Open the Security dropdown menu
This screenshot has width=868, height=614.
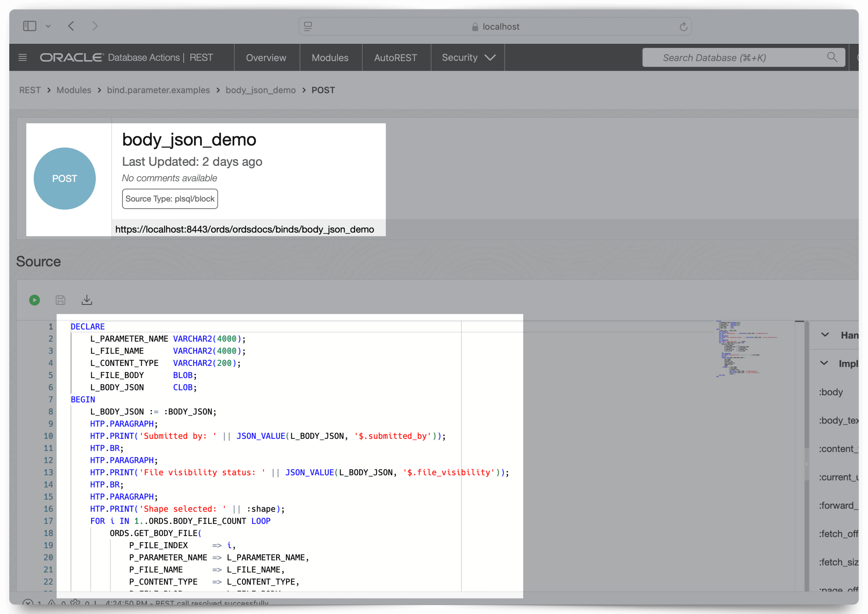click(x=468, y=57)
